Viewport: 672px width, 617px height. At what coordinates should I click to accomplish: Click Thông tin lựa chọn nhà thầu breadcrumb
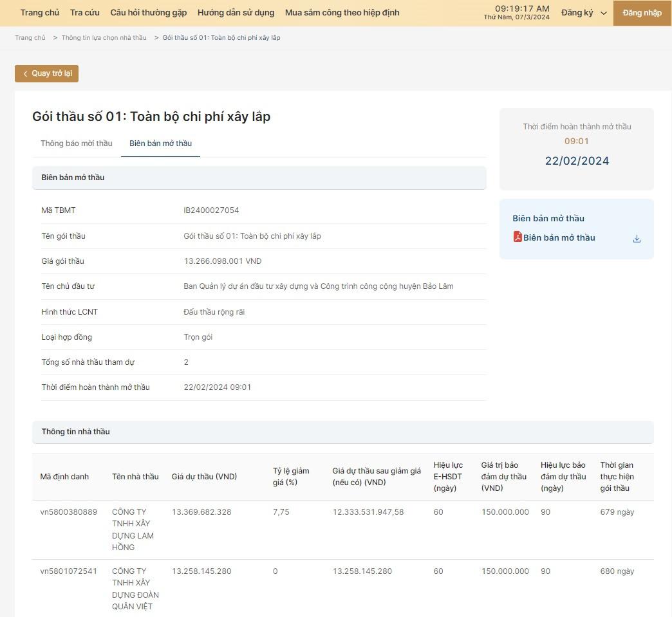pos(104,38)
